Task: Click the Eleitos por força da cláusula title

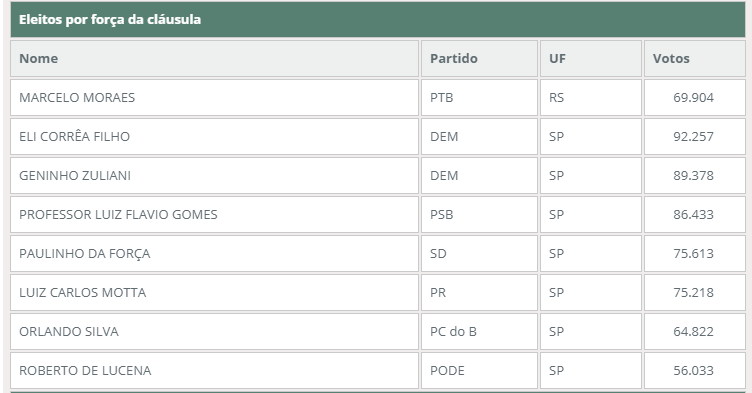Action: [x=110, y=20]
